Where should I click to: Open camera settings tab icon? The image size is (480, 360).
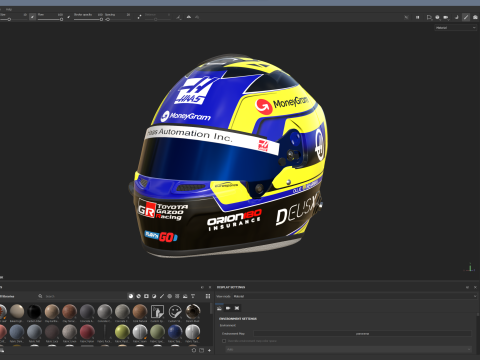pyautogui.click(x=228, y=308)
